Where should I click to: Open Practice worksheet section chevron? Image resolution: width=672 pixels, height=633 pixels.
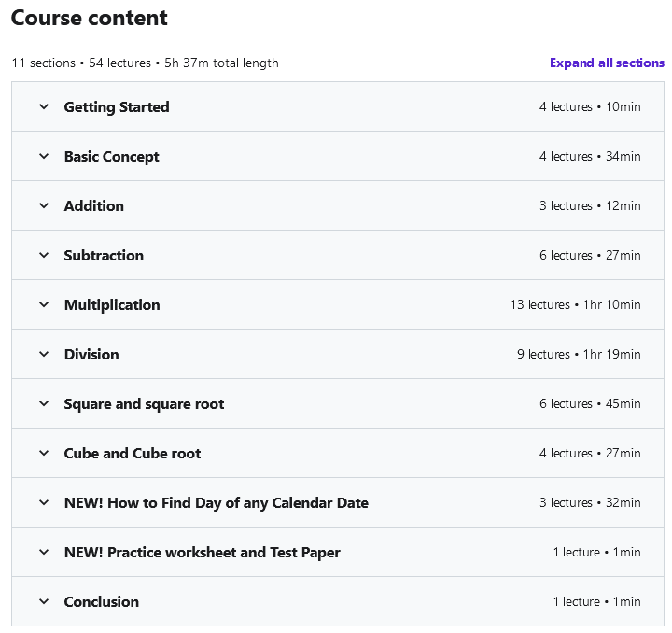(x=44, y=552)
